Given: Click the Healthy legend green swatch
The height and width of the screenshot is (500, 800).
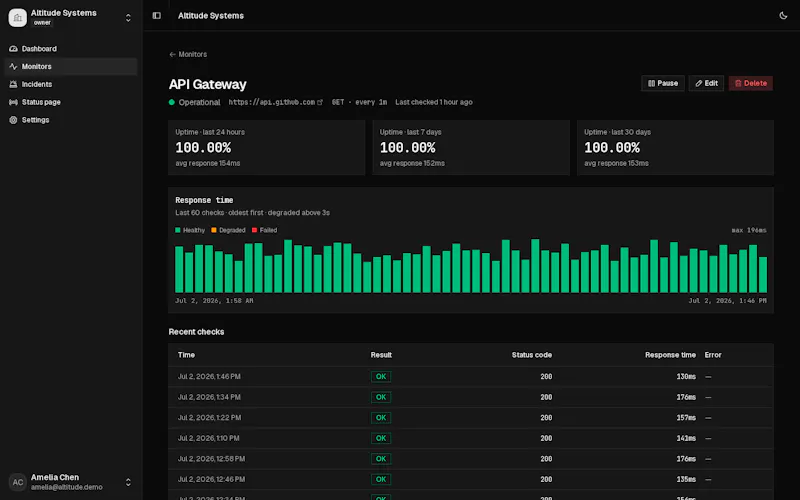Looking at the screenshot, I should pos(178,230).
